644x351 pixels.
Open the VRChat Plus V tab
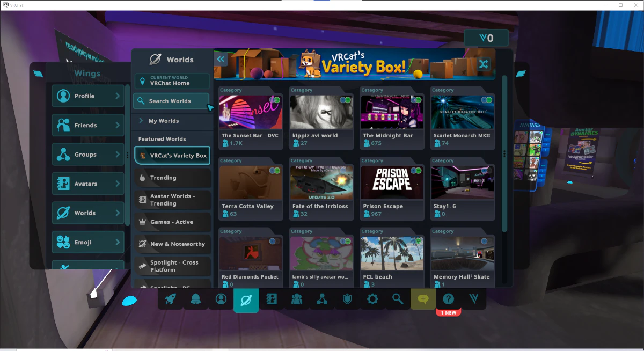pos(474,299)
